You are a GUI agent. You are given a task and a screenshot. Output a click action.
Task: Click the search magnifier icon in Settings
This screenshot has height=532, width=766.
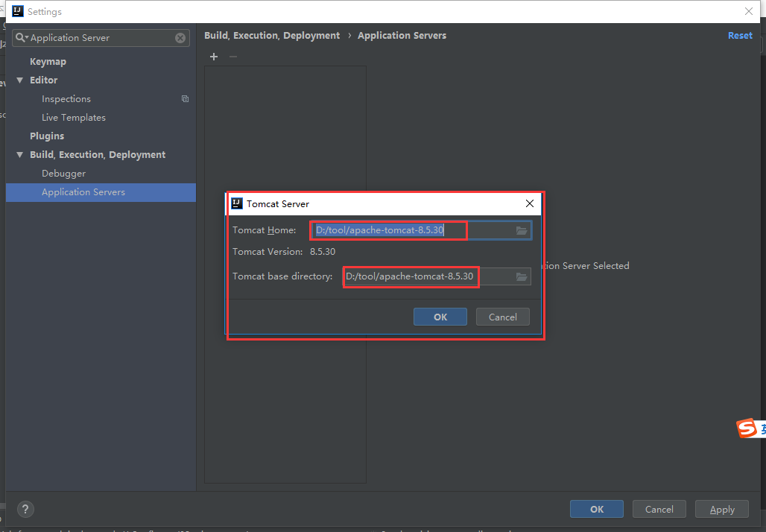click(x=21, y=37)
